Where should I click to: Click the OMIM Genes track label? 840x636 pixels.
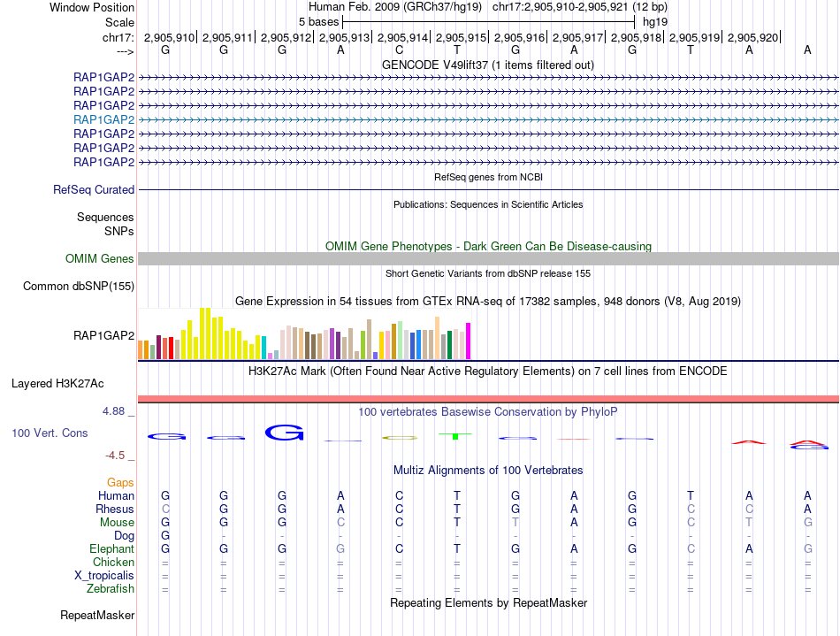tap(100, 259)
